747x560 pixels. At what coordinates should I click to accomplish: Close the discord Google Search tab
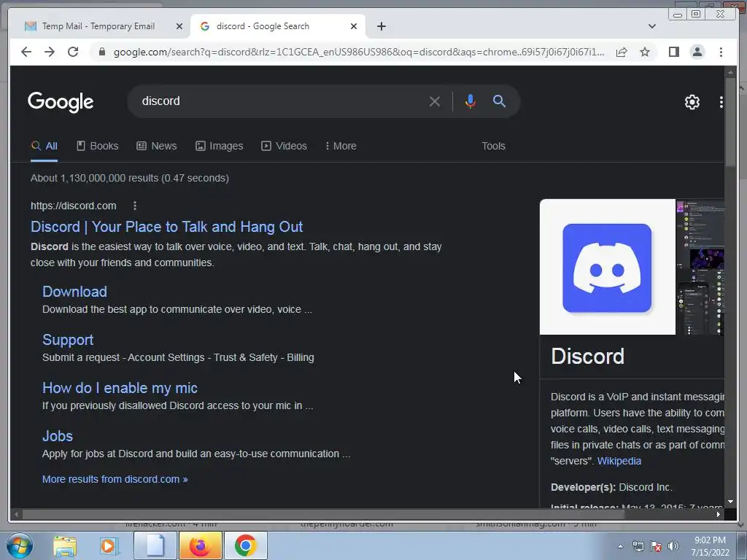click(x=354, y=26)
